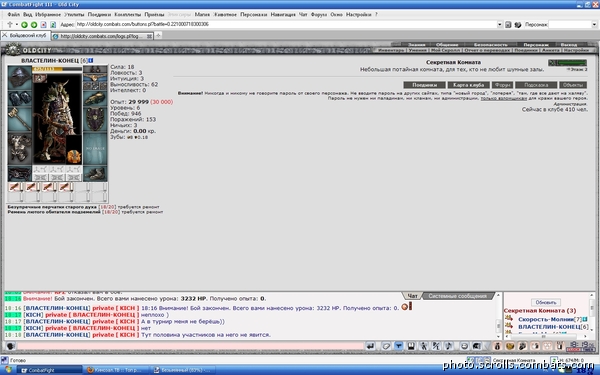The width and height of the screenshot is (600, 375).
Task: Open the Навигация menu
Action: (x=283, y=14)
